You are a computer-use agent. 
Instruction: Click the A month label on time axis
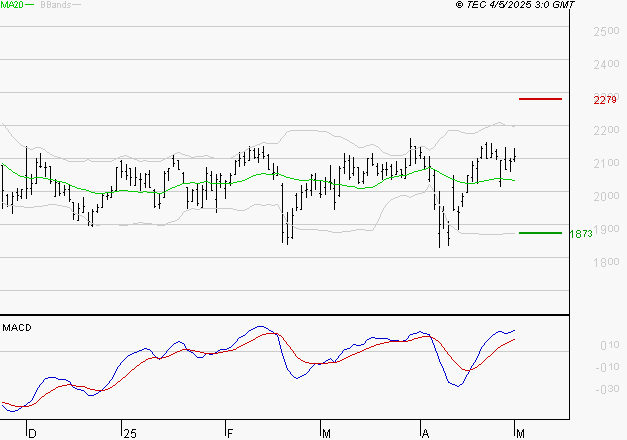(x=425, y=434)
